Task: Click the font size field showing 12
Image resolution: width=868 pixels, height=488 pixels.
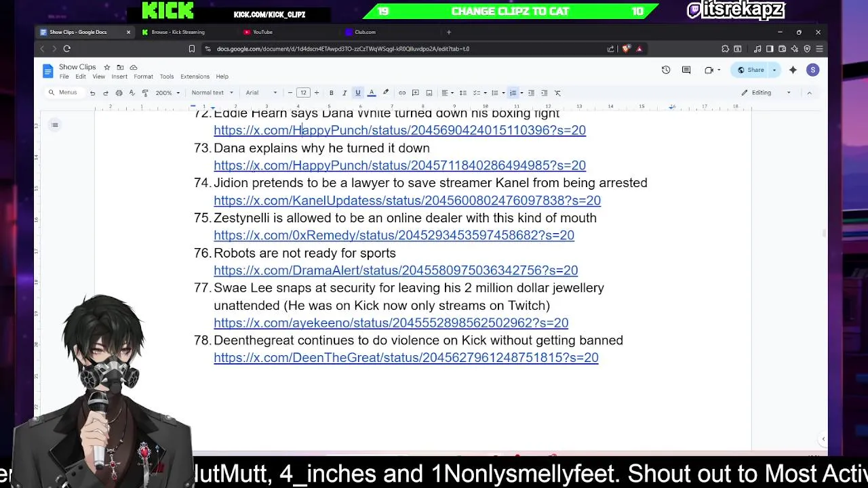Action: (303, 93)
